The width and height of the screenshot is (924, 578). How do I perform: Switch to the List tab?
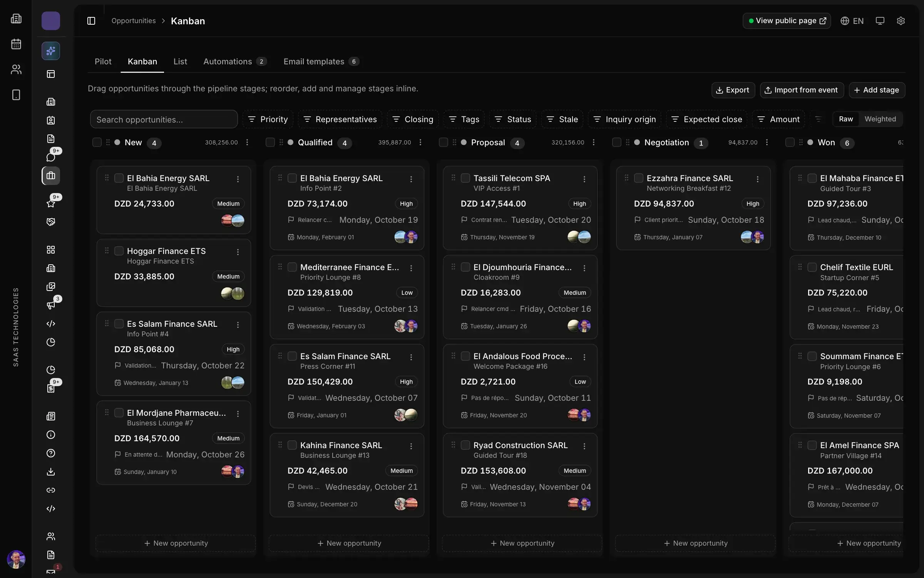[x=180, y=62]
